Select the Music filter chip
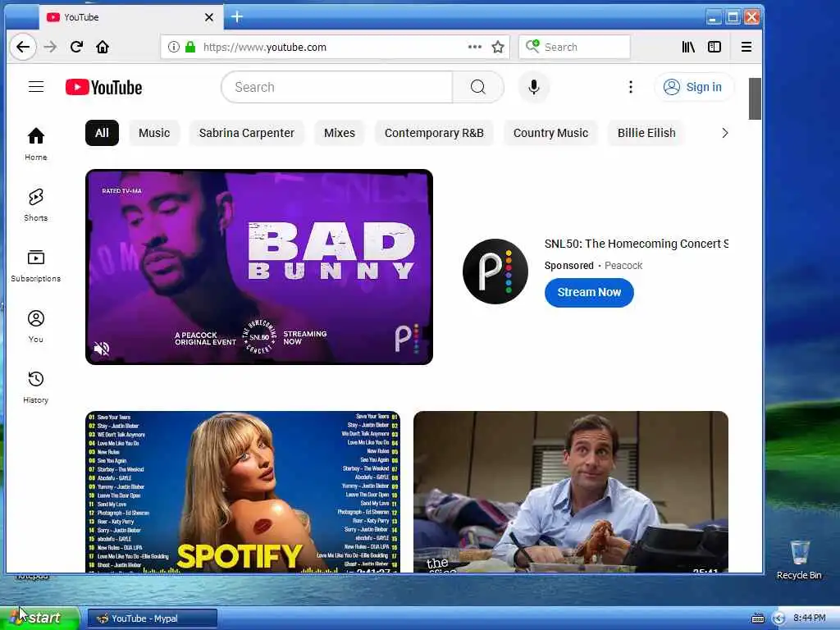 point(154,133)
